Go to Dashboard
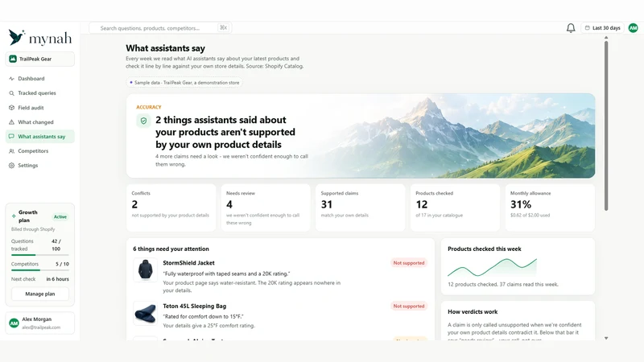This screenshot has width=644, height=362. click(39, 78)
